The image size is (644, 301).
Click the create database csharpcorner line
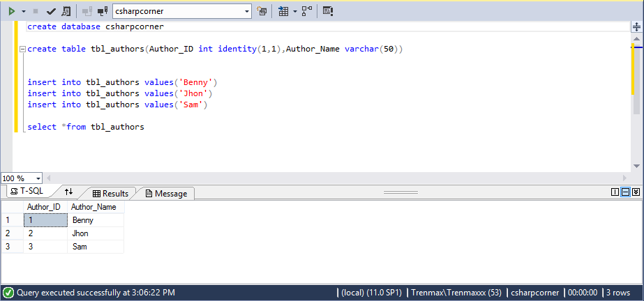coord(96,26)
